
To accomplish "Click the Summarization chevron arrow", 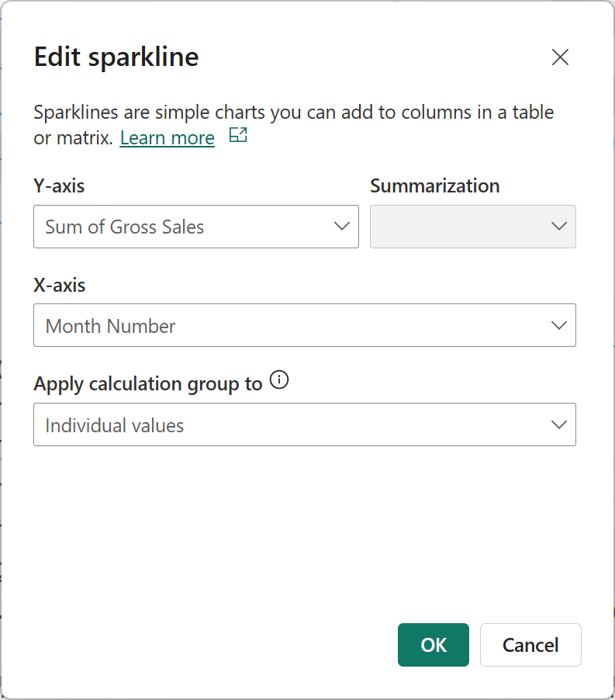I will pos(558,227).
